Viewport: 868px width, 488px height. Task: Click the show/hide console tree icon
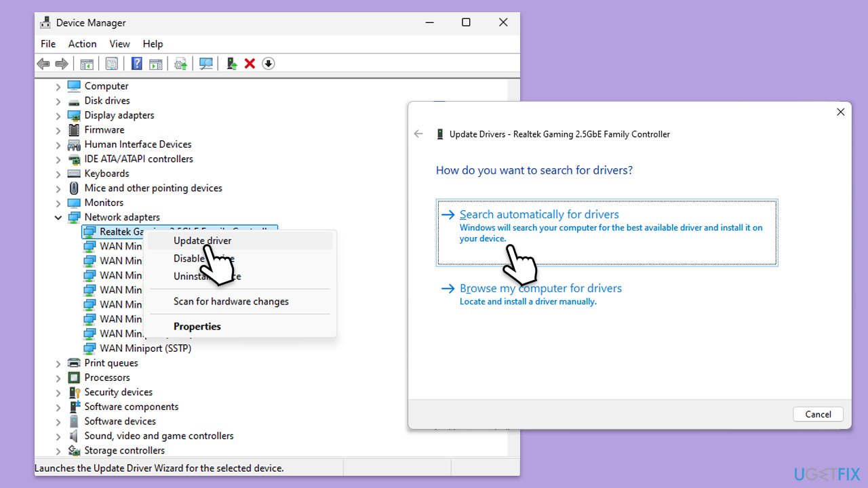pos(87,64)
